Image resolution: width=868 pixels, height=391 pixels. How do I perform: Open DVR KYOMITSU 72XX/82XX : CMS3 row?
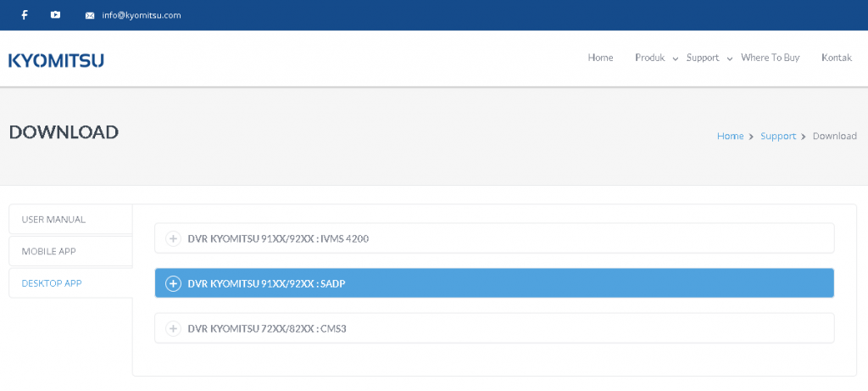coord(494,328)
